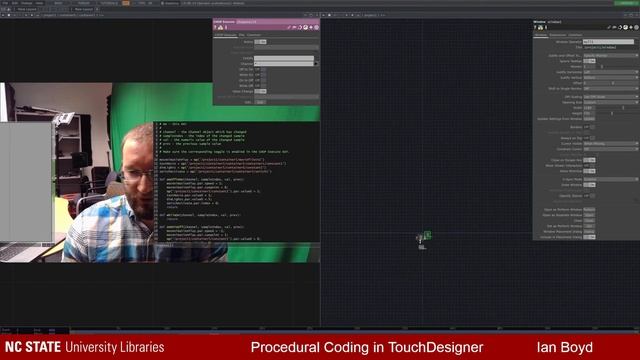Open Justify Vertical dropdown
The height and width of the screenshot is (360, 640).
pos(611,78)
